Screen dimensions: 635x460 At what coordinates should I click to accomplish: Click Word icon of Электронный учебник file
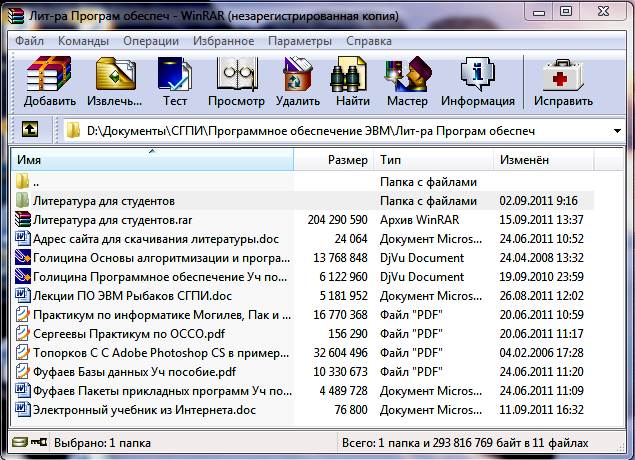(x=23, y=409)
